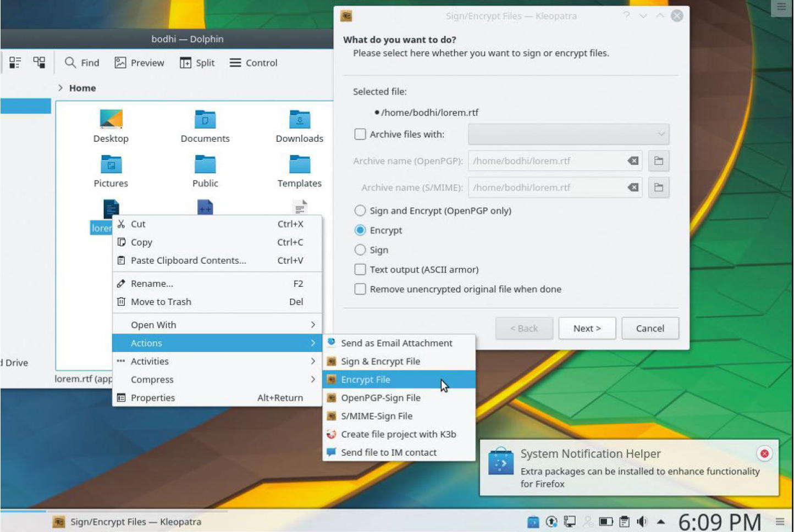Choose Send as Email Attachment action
This screenshot has height=532, width=794.
coord(399,343)
